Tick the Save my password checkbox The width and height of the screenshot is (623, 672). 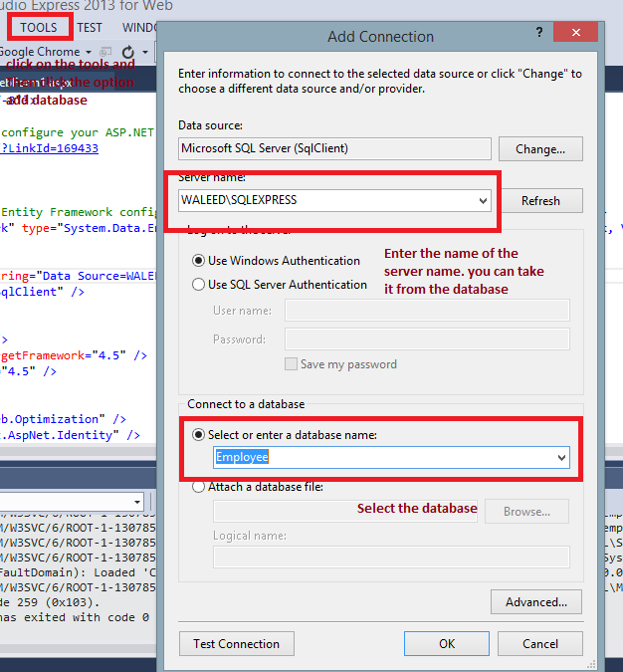click(x=292, y=364)
